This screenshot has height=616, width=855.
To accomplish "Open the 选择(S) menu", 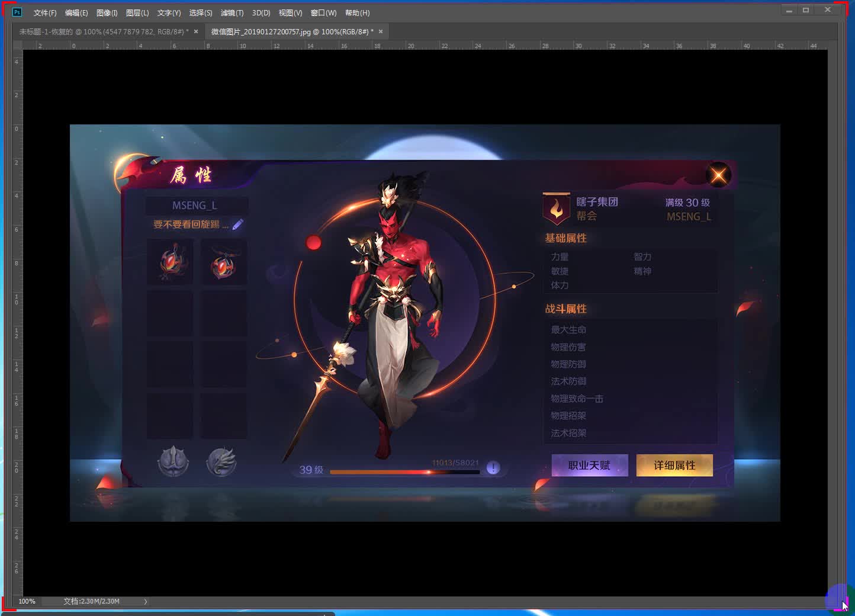I will click(x=201, y=12).
